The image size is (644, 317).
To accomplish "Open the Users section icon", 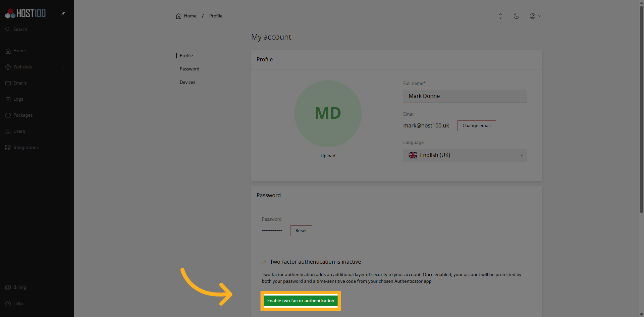I will point(8,131).
